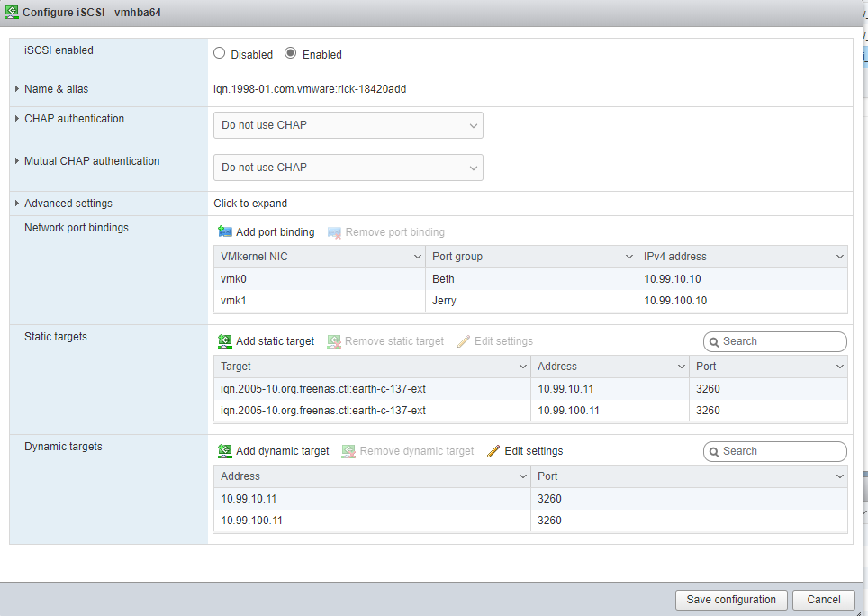
Task: Open the dynamic targets Port column menu arrow
Action: tap(840, 476)
